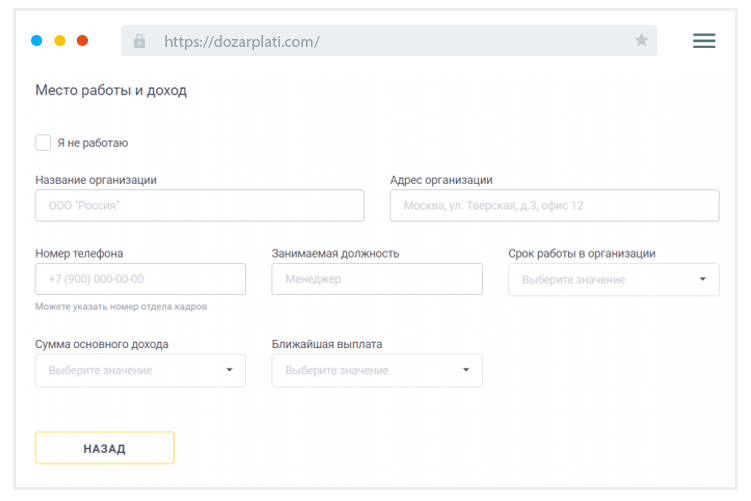Tick the "Я не работаю" checkbox

(x=43, y=143)
